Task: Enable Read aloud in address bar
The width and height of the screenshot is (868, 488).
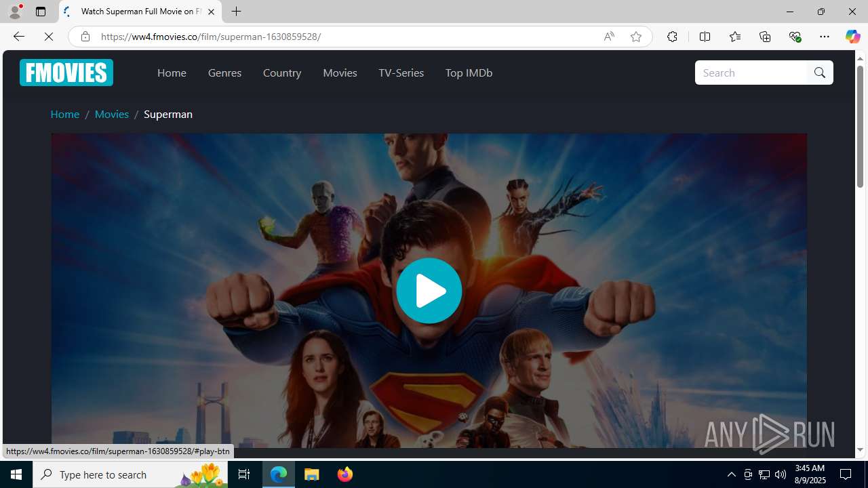Action: tap(609, 37)
